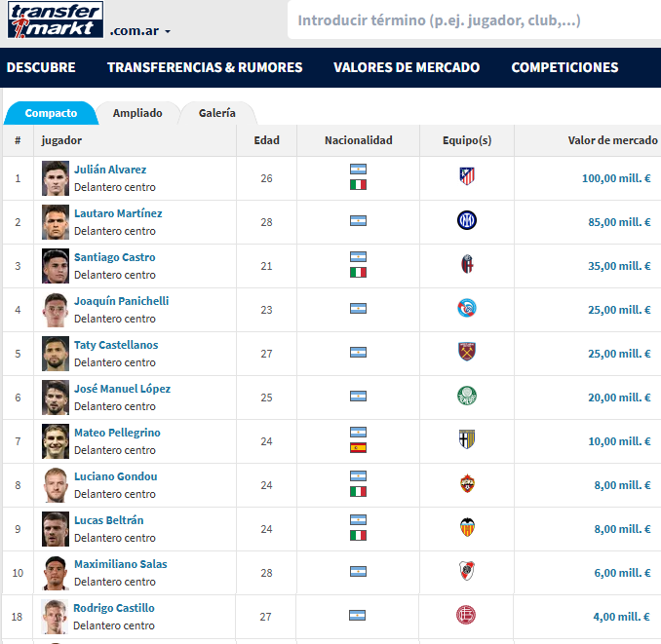Open Joaquín Panichelli player profile link

[121, 301]
